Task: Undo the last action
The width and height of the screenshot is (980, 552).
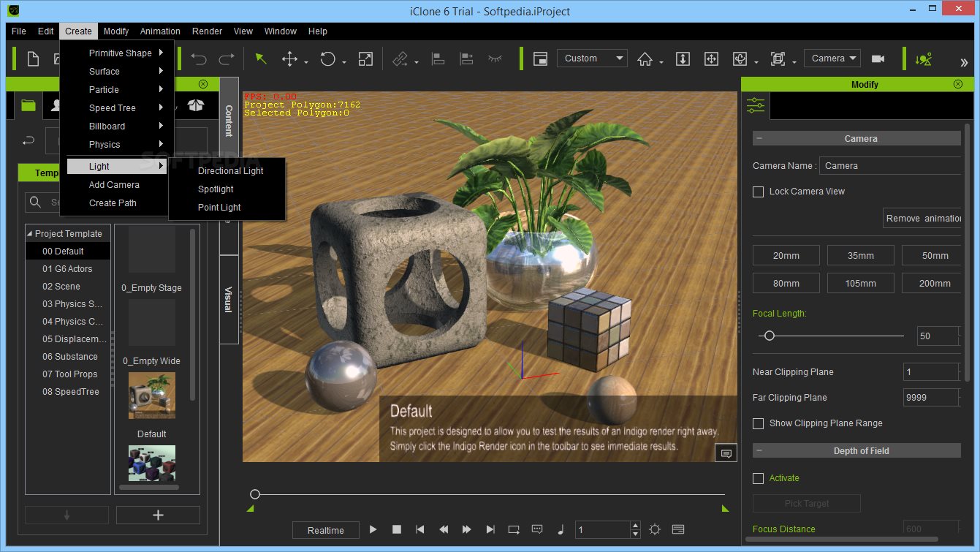Action: (x=199, y=58)
